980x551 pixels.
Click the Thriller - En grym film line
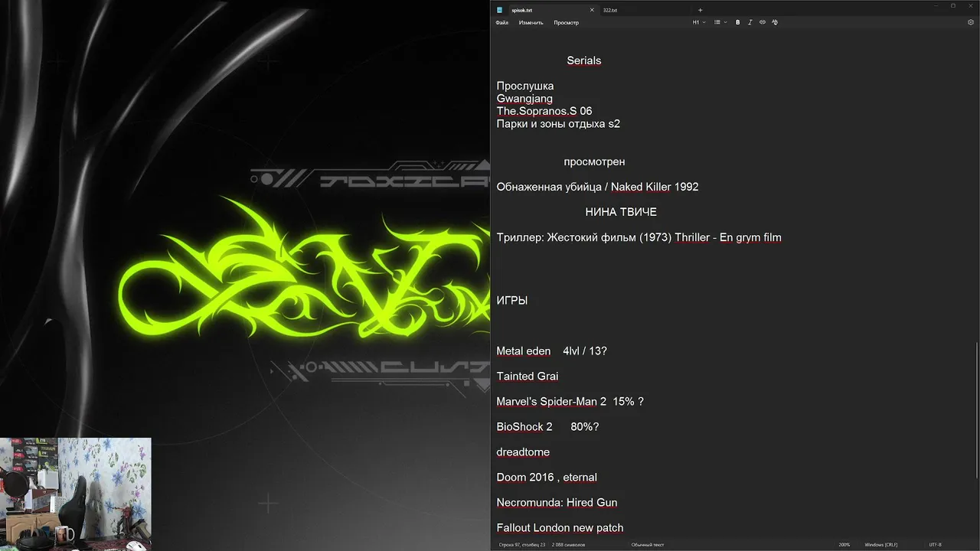639,237
